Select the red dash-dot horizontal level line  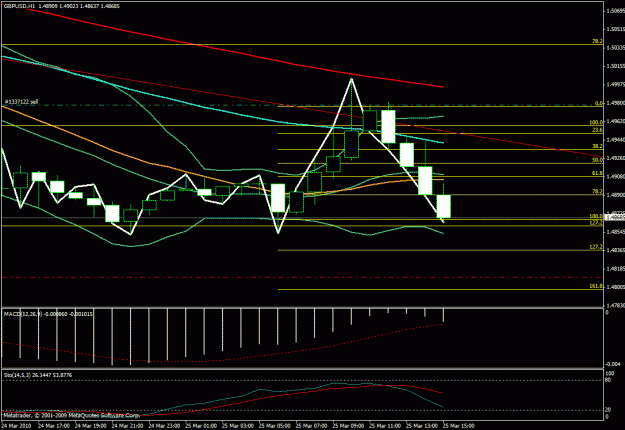click(302, 277)
